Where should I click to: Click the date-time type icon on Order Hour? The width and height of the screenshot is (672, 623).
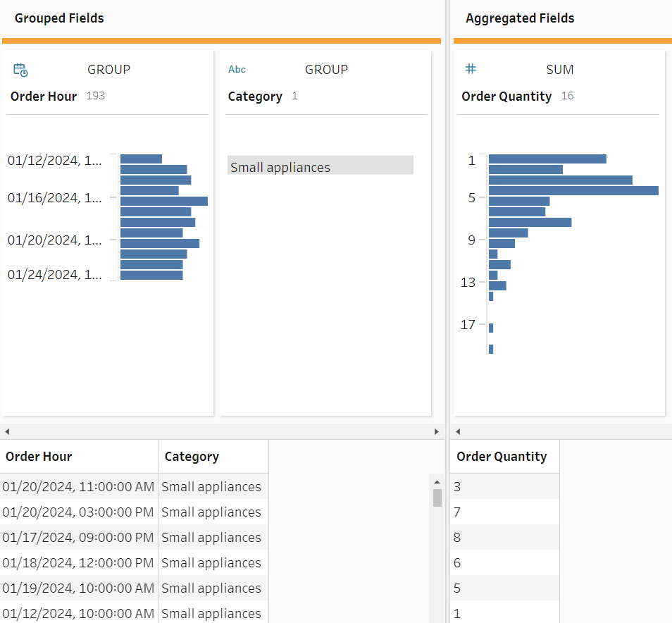20,70
